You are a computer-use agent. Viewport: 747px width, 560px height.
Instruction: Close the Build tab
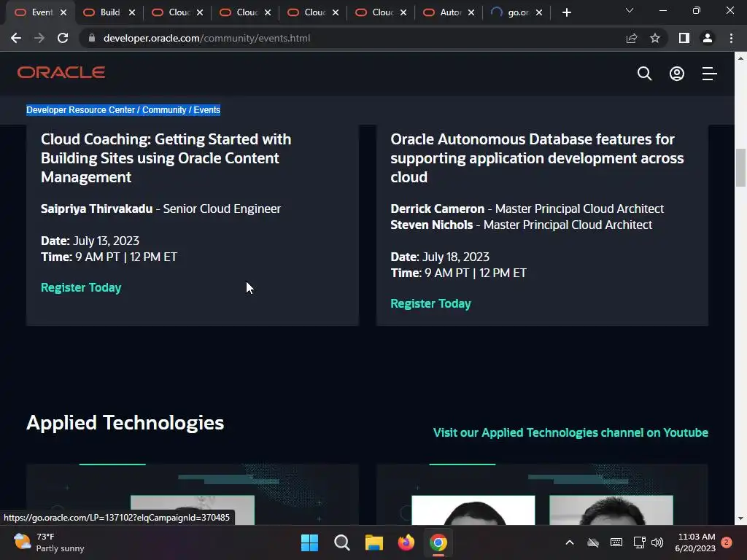point(132,12)
